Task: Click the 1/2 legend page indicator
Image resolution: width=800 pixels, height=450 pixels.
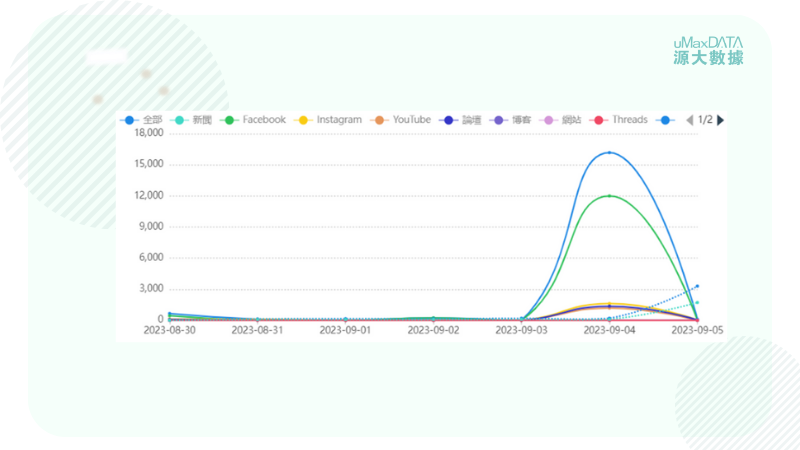Action: point(705,120)
